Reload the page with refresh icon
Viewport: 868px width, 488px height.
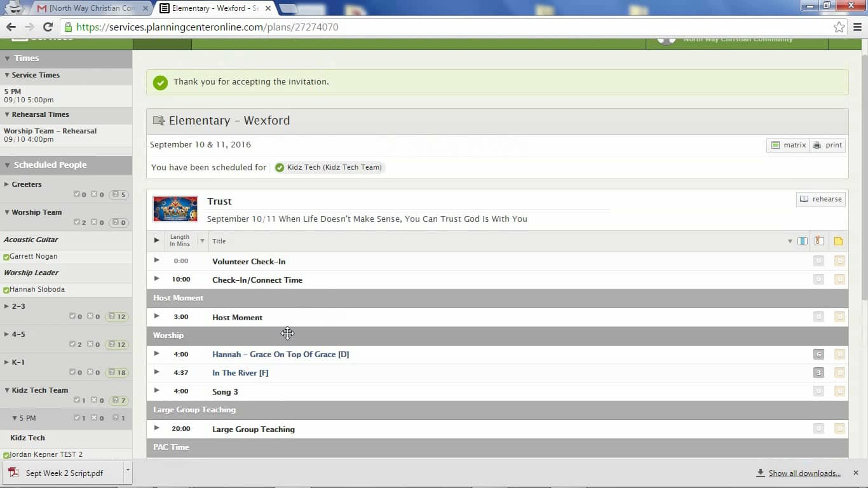tap(48, 27)
